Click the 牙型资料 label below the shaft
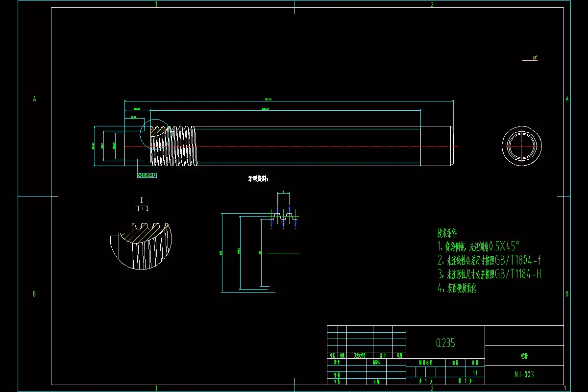The height and width of the screenshot is (392, 588). pos(258,179)
